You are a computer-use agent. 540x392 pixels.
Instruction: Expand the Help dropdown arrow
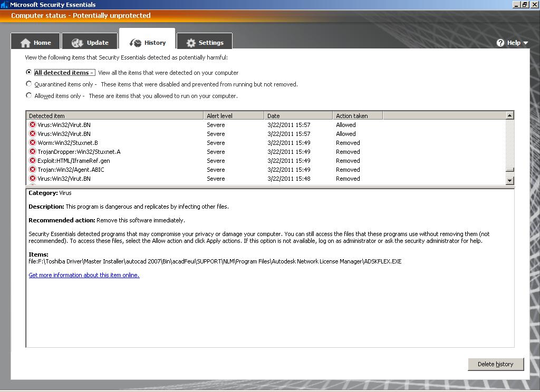(x=526, y=43)
